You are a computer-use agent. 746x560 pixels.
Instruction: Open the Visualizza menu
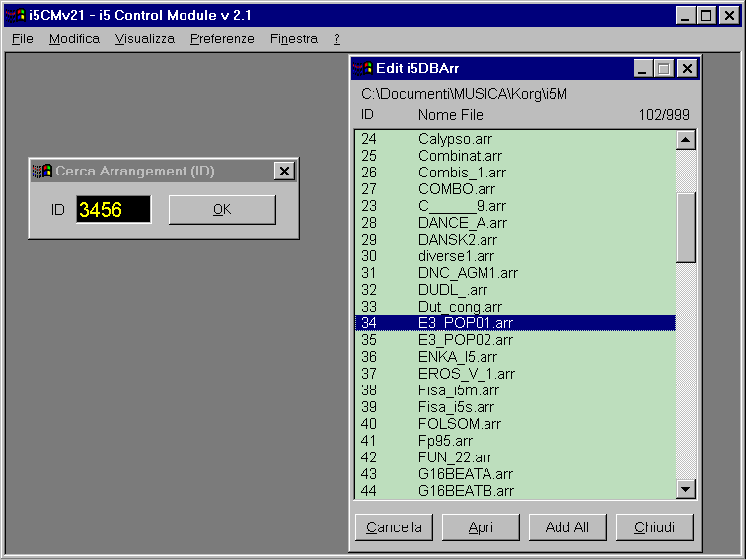point(144,39)
